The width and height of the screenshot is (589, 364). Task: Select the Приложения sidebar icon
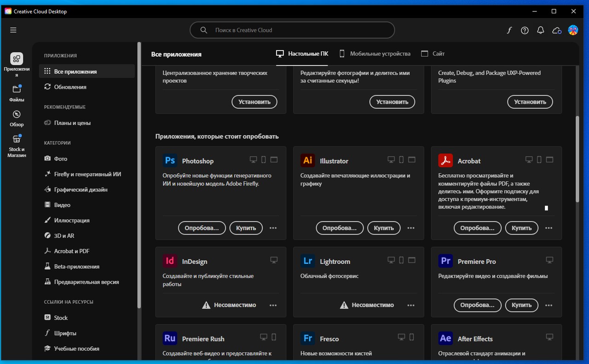17,58
